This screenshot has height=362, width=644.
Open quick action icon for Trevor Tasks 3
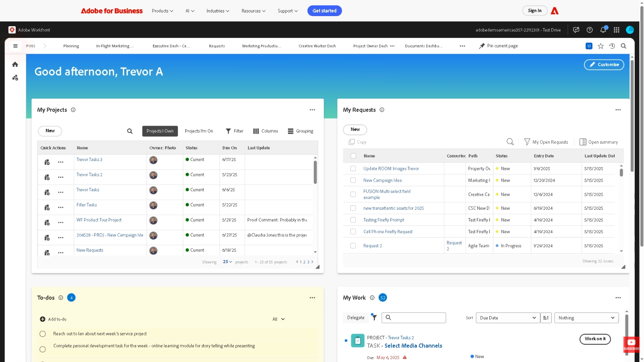coord(47,162)
